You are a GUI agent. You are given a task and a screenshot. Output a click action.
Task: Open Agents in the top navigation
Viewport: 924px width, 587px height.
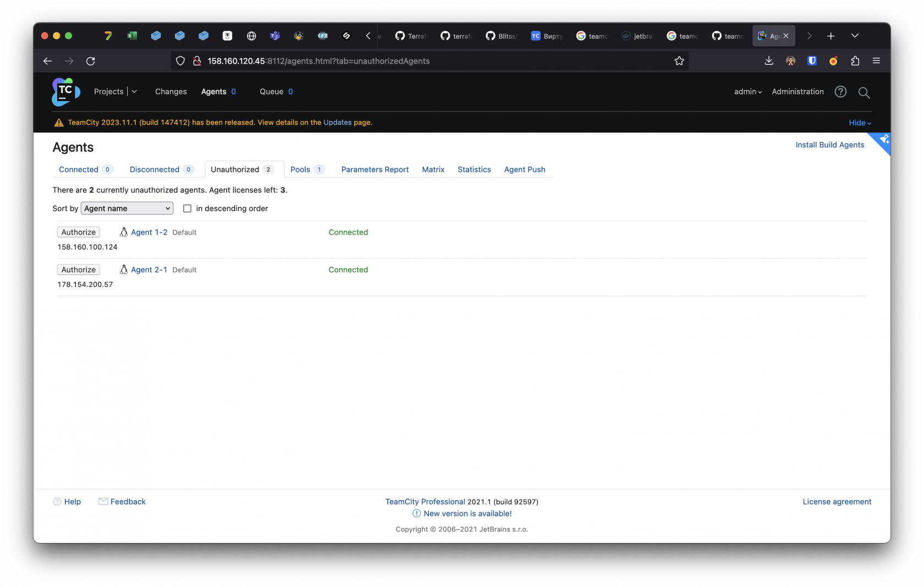pos(213,92)
